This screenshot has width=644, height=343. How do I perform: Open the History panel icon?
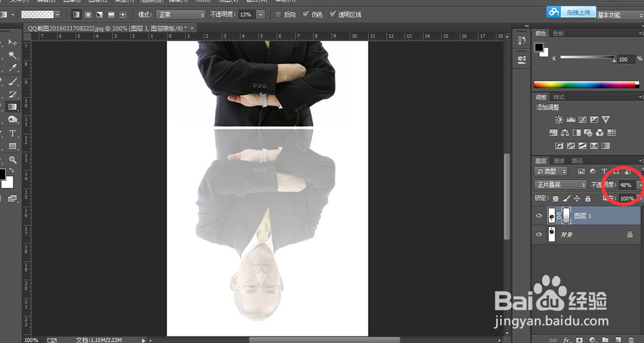(x=522, y=40)
